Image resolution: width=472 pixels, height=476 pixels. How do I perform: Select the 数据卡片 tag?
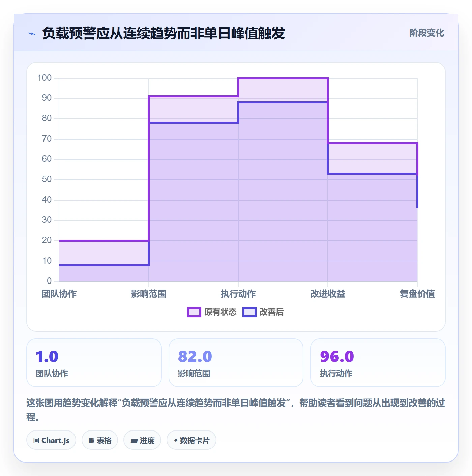(x=191, y=440)
